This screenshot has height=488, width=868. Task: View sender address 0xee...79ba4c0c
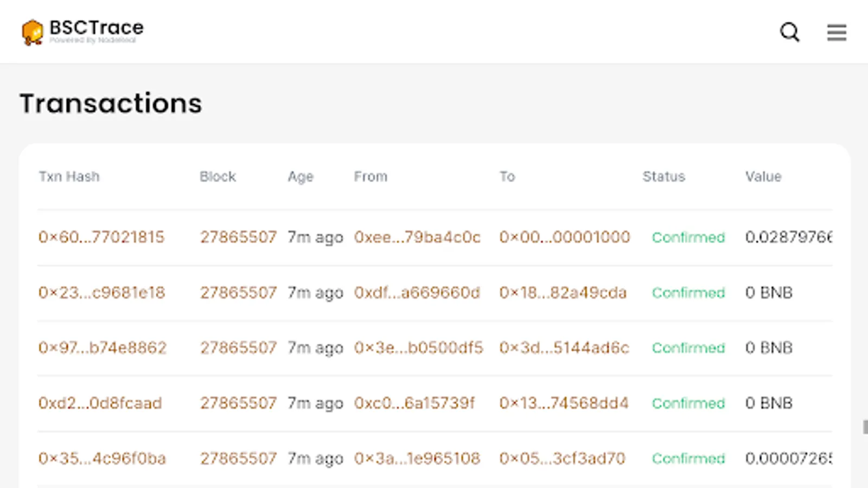pyautogui.click(x=417, y=237)
